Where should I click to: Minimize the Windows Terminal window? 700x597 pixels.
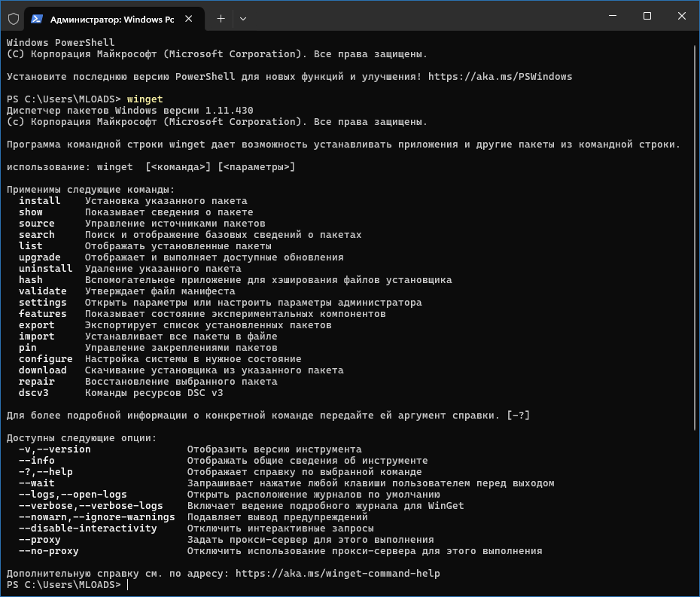tap(613, 17)
